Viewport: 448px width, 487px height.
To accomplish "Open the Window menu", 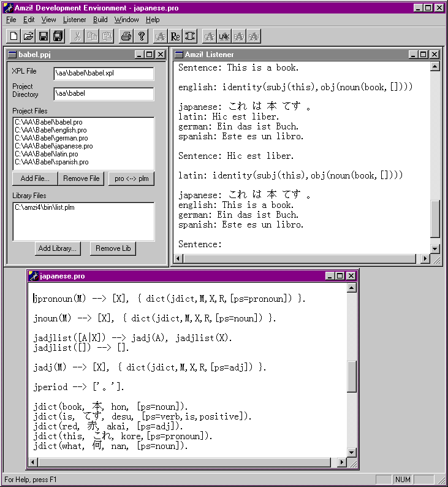I will (126, 20).
